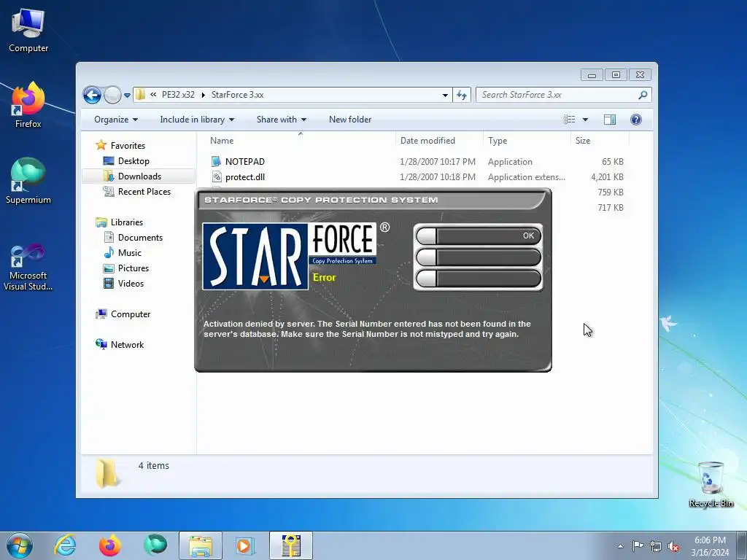The image size is (747, 560).
Task: Click the Explorer back navigation arrow
Action: pos(92,95)
